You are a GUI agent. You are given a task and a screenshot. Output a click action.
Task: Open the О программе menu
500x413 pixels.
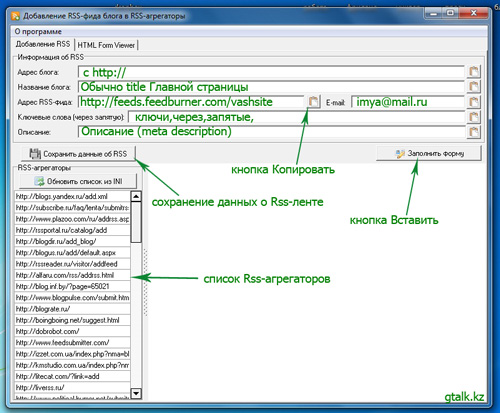[x=38, y=32]
